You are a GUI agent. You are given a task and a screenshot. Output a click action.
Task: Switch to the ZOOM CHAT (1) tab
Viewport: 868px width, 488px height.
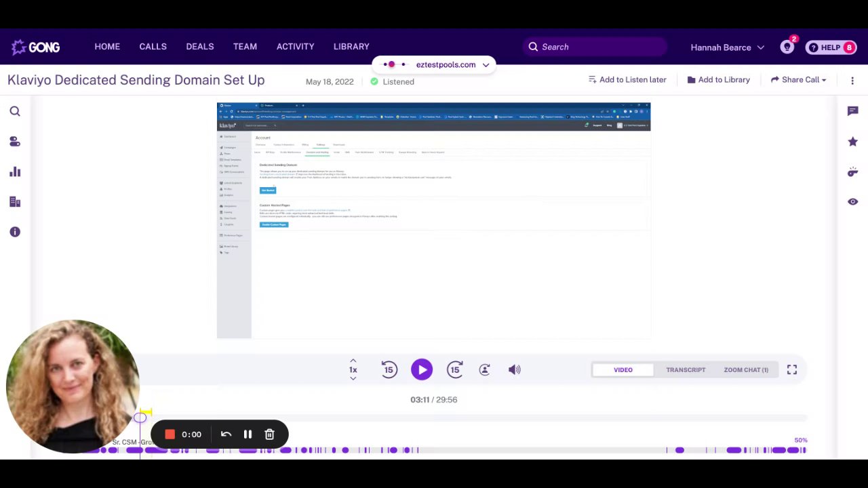[746, 370]
